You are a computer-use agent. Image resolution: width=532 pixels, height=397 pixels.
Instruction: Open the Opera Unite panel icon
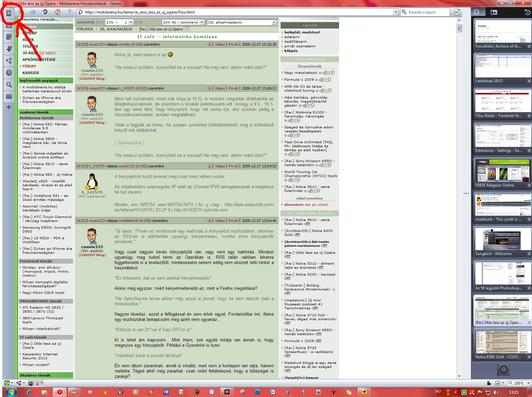(x=9, y=61)
